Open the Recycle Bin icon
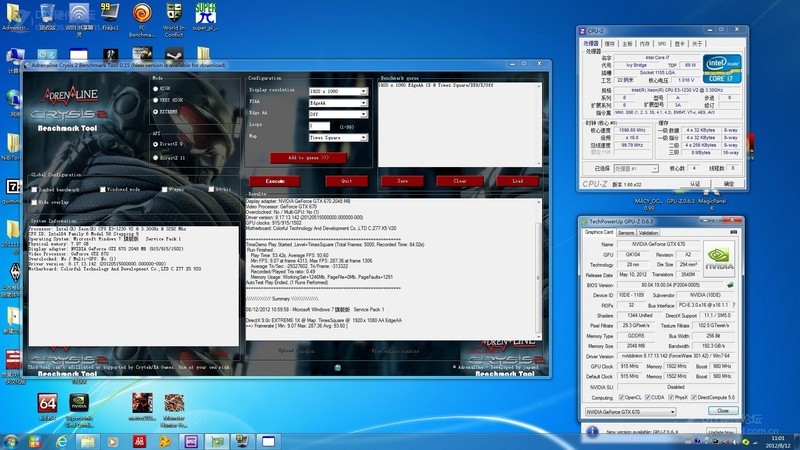 (x=47, y=16)
